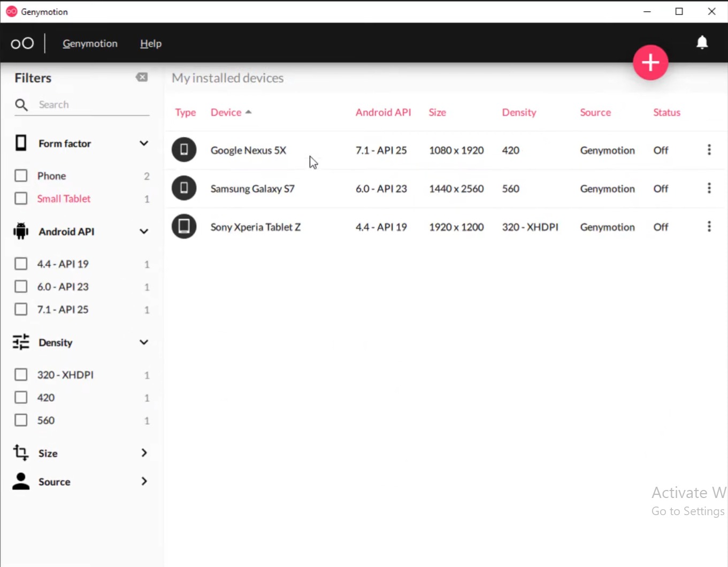Expand the Size filter section
This screenshot has height=567, width=728.
[x=143, y=453]
